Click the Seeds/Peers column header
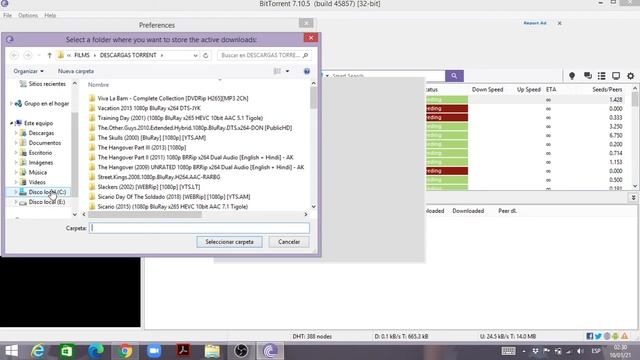 pyautogui.click(x=607, y=89)
